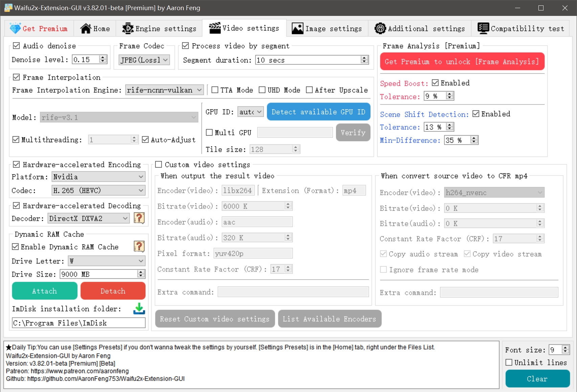Open the Codec H.265 dropdown
This screenshot has height=392, width=577.
98,190
